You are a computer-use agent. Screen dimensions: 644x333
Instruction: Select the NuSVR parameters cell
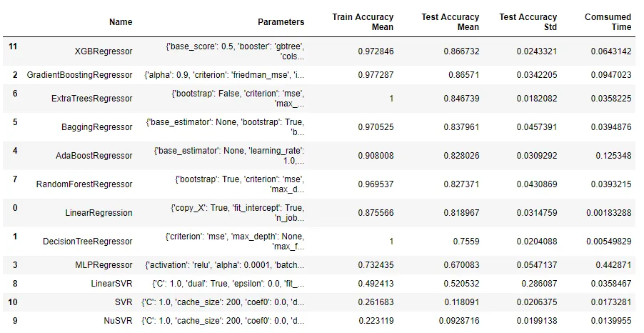[223, 321]
